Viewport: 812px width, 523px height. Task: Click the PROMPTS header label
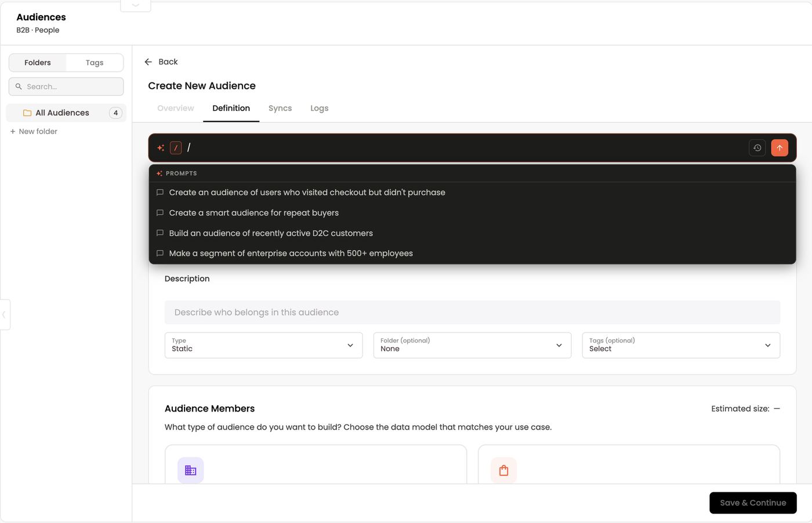click(181, 174)
